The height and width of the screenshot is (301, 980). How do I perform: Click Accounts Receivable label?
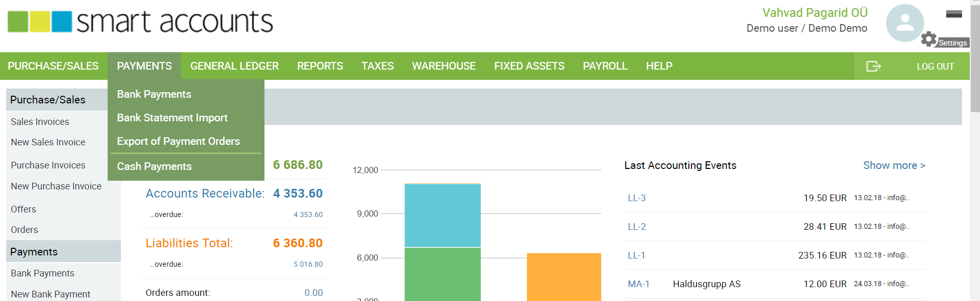pos(205,193)
